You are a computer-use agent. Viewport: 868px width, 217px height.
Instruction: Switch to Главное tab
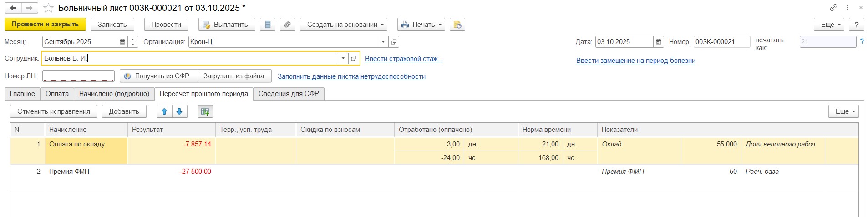22,94
